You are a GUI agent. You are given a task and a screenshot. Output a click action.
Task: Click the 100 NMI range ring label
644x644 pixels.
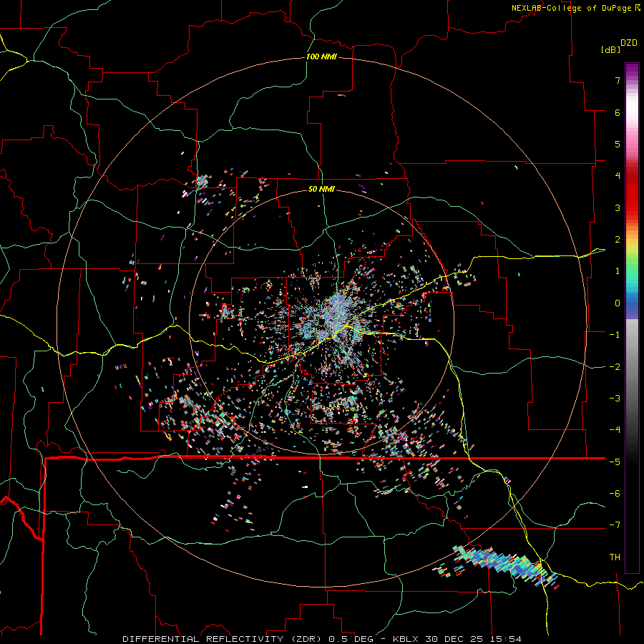pos(321,57)
